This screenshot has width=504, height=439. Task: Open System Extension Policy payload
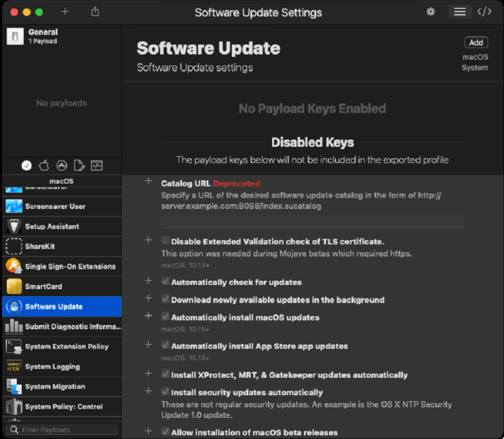(62, 346)
